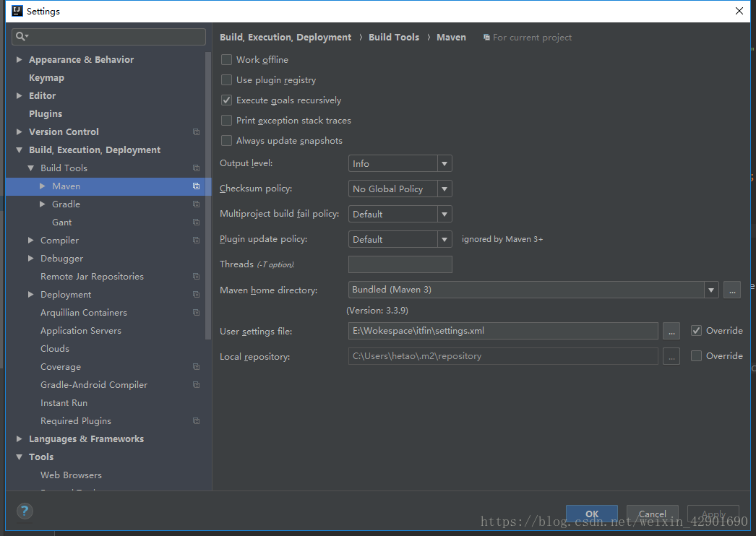Screen dimensions: 756x536
Task: Browse for User settings file
Action: coord(671,331)
